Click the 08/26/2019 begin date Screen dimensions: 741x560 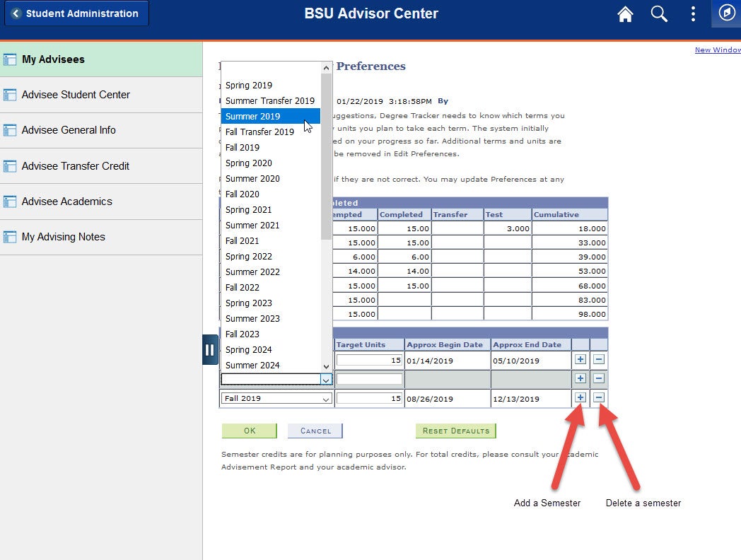click(x=430, y=399)
